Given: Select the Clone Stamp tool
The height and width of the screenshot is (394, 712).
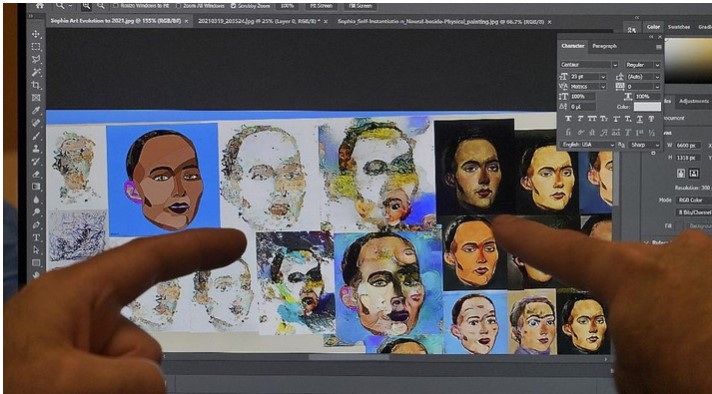Looking at the screenshot, I should [36, 148].
